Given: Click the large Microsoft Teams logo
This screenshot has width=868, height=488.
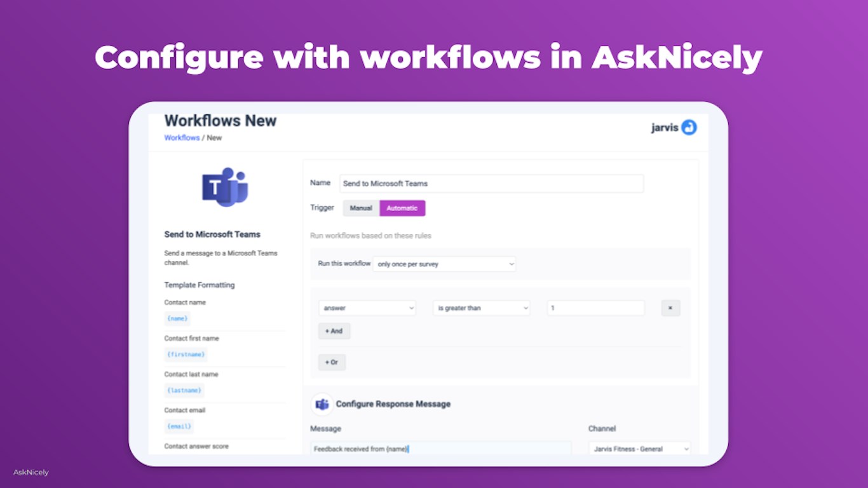Looking at the screenshot, I should tap(225, 187).
